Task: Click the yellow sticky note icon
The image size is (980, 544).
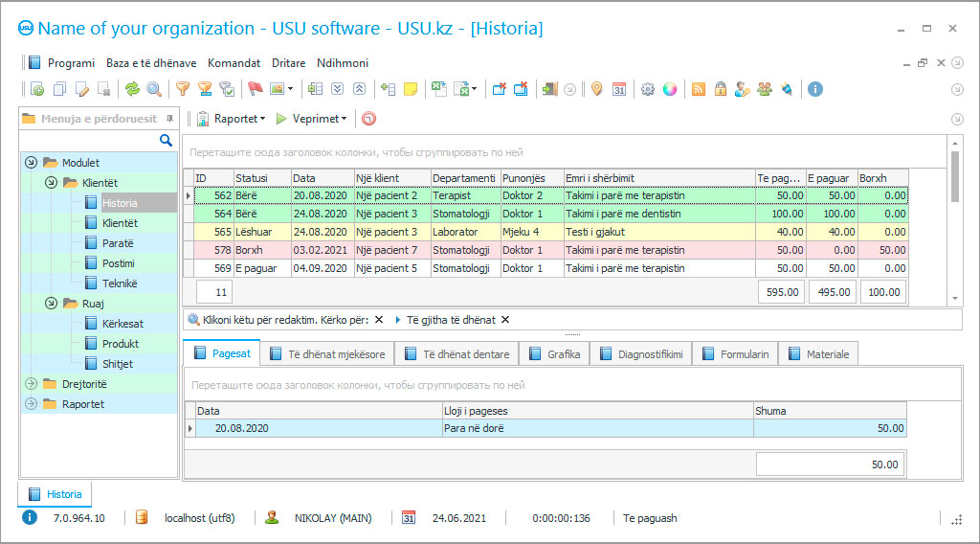Action: pyautogui.click(x=411, y=89)
